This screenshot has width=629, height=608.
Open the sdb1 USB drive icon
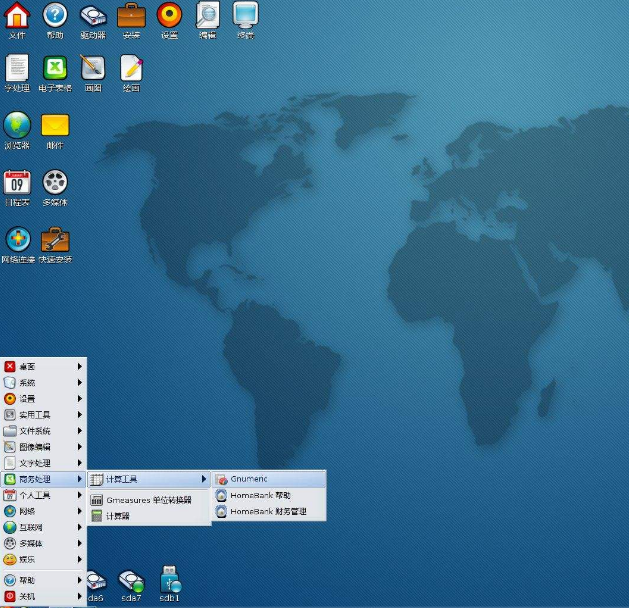coord(169,580)
